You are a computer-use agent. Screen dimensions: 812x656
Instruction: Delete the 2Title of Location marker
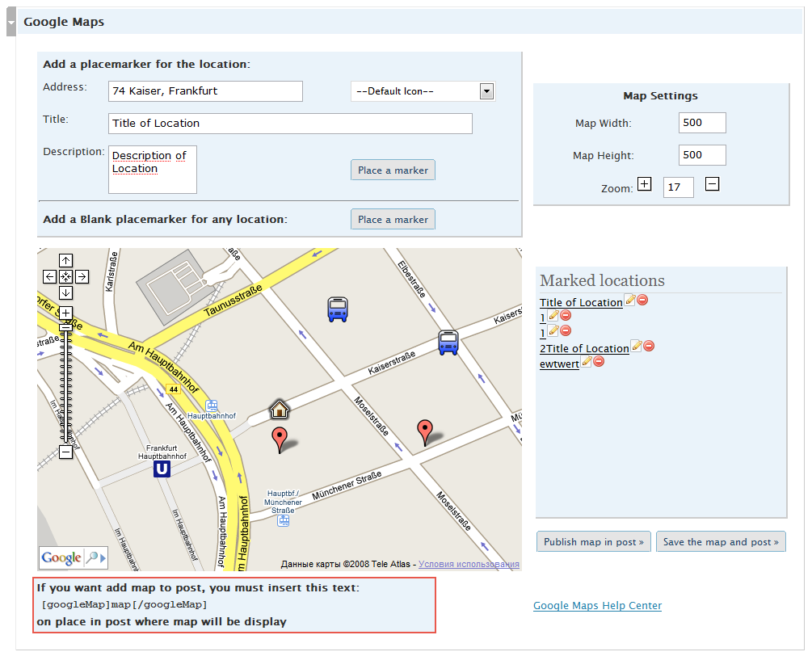649,346
